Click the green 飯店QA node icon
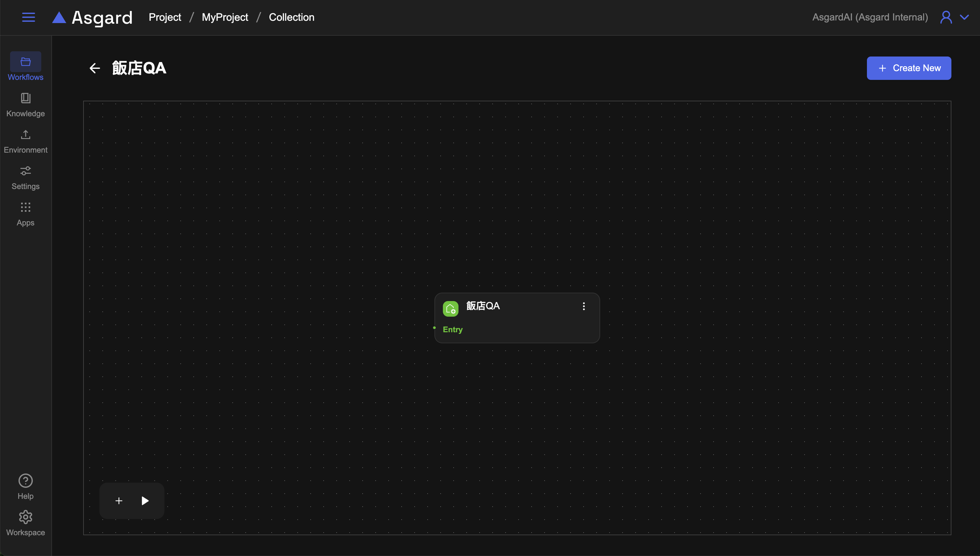 tap(450, 309)
